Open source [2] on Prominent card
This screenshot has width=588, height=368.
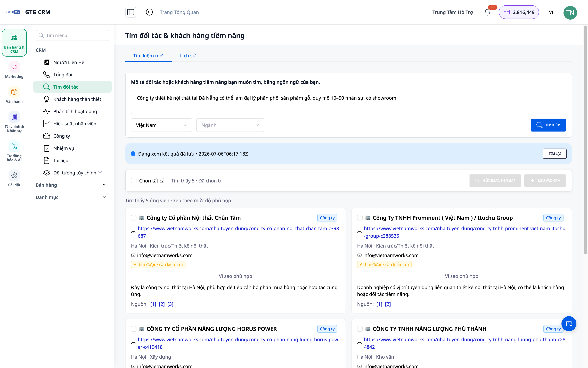pos(388,304)
